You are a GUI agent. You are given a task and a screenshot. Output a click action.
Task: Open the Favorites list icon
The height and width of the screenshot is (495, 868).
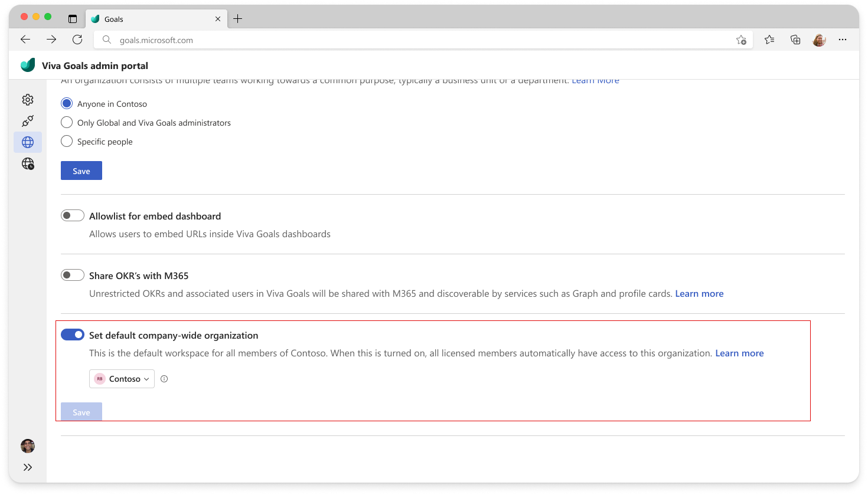click(769, 40)
